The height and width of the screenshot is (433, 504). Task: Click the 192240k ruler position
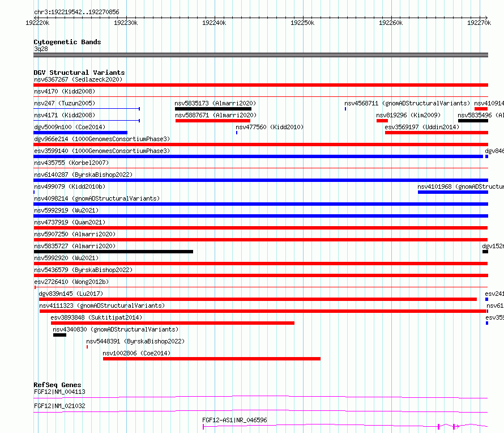point(214,23)
